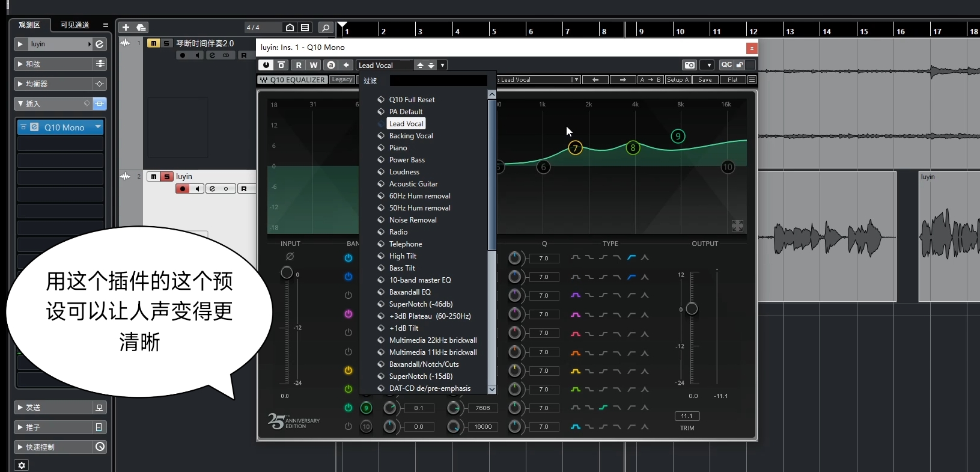Select Telephone preset
The height and width of the screenshot is (472, 980).
406,244
